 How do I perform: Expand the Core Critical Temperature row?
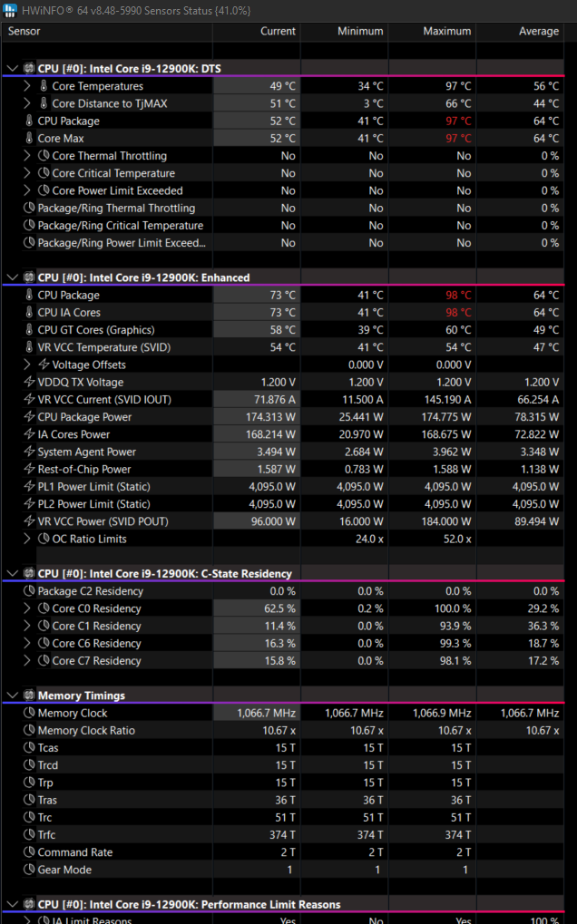click(x=27, y=173)
